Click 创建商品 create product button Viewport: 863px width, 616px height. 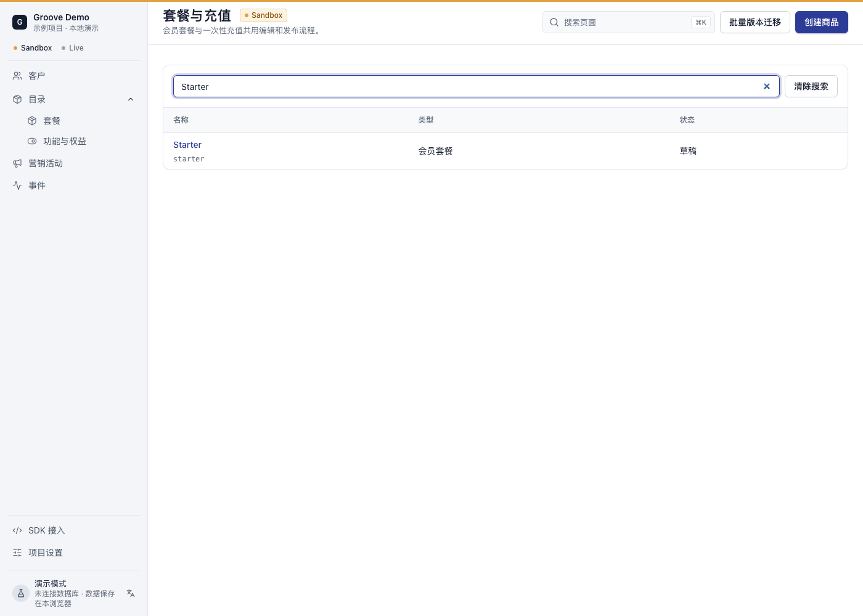coord(822,22)
